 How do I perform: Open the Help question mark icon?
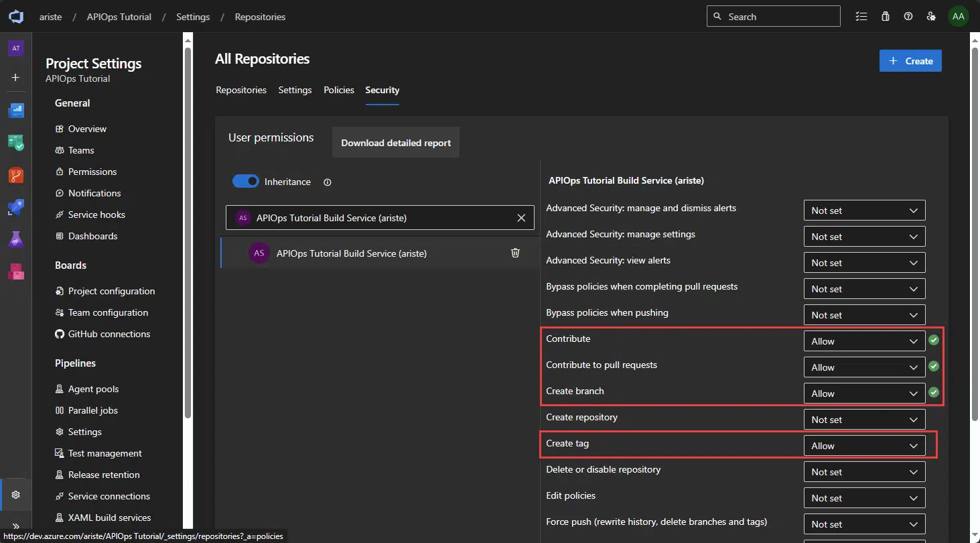(x=908, y=16)
